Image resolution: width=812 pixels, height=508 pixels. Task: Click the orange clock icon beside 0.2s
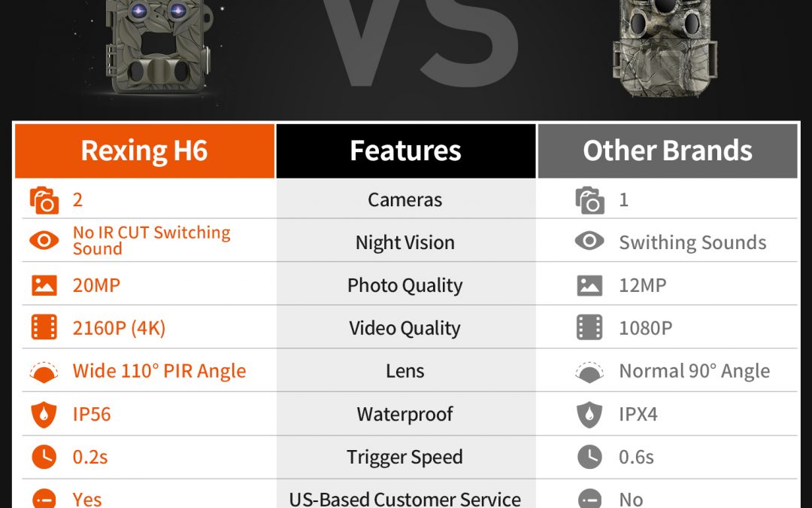pyautogui.click(x=44, y=457)
